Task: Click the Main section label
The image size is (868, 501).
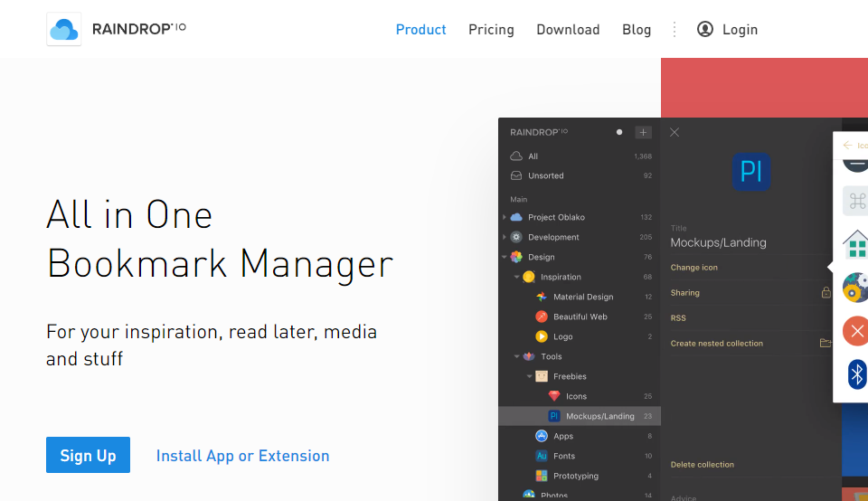Action: click(519, 199)
